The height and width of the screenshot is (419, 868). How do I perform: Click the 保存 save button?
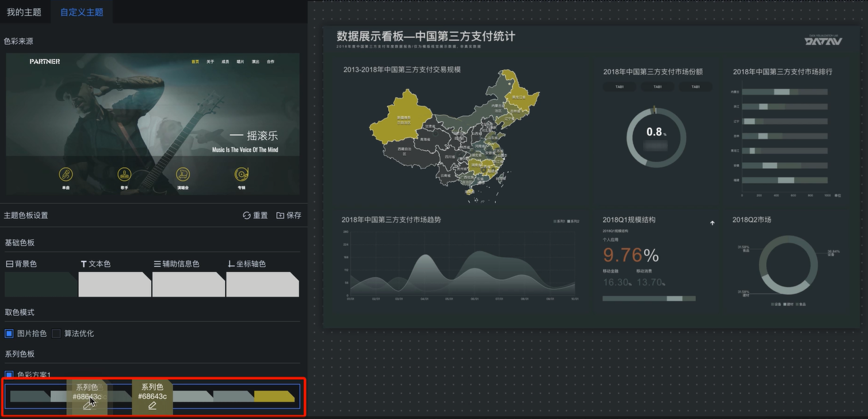pos(289,215)
